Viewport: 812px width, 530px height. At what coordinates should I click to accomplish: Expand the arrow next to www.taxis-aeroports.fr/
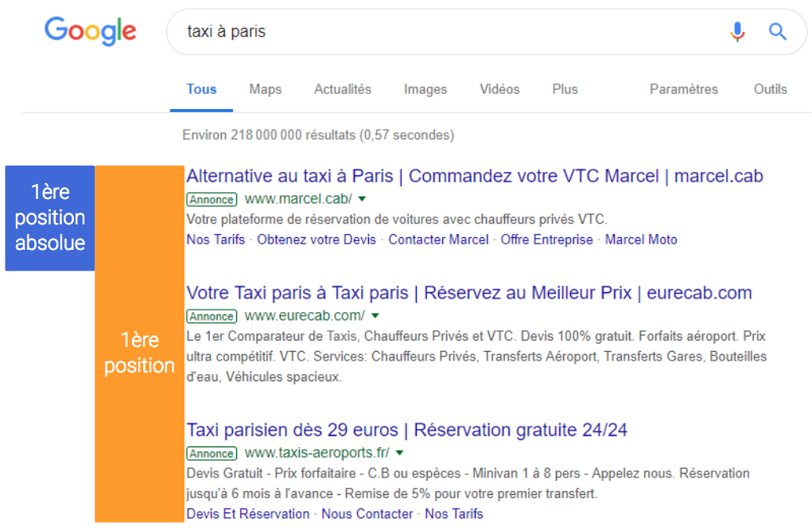click(399, 453)
